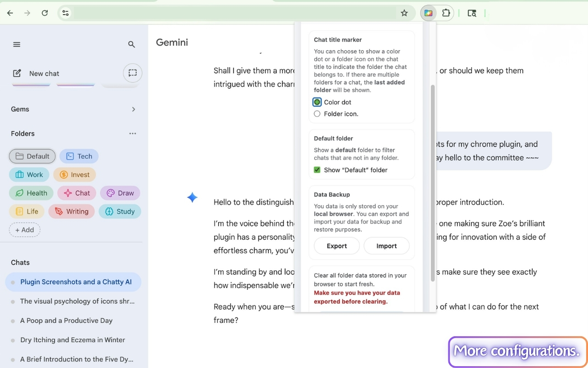Open chat A Brief Introduction to the Five Dy…
The image size is (588, 368).
point(73,359)
